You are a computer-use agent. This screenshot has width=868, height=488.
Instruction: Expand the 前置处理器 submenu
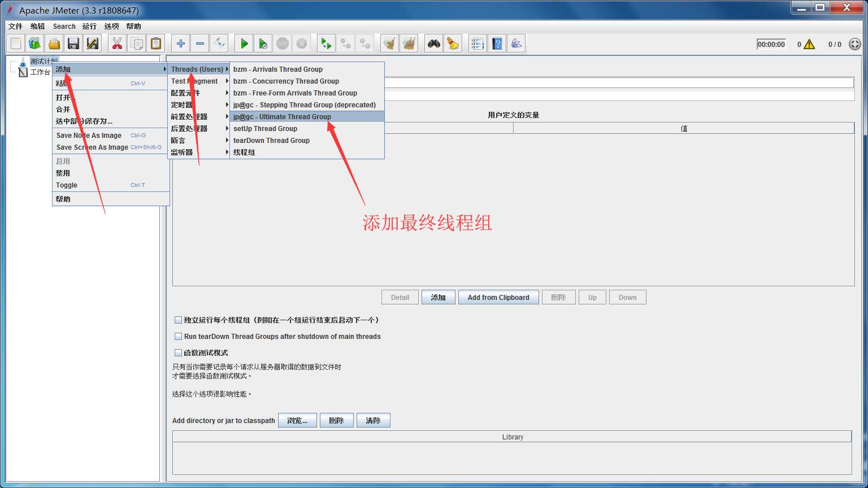click(199, 117)
